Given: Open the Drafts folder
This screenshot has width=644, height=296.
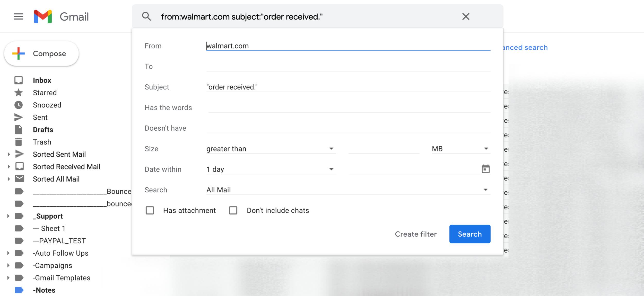Looking at the screenshot, I should (x=43, y=130).
